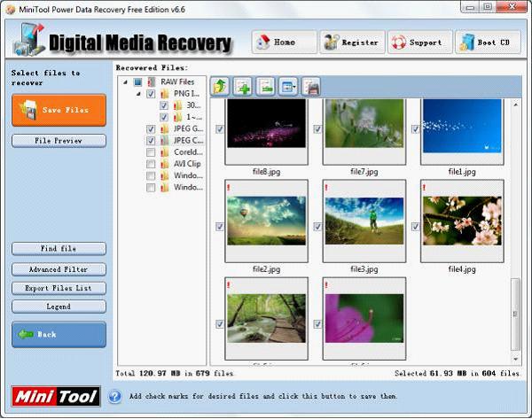Uncheck the file1.jpg checkbox

click(416, 129)
